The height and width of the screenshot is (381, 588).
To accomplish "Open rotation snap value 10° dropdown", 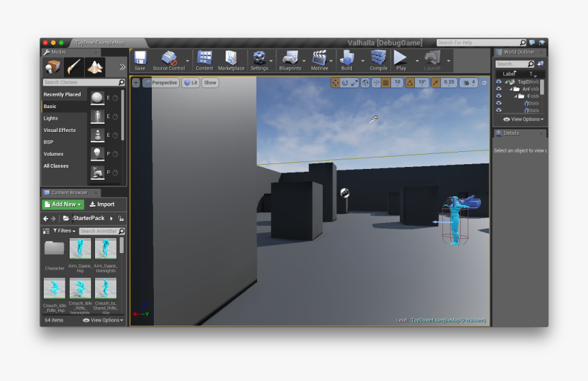I will coord(422,83).
